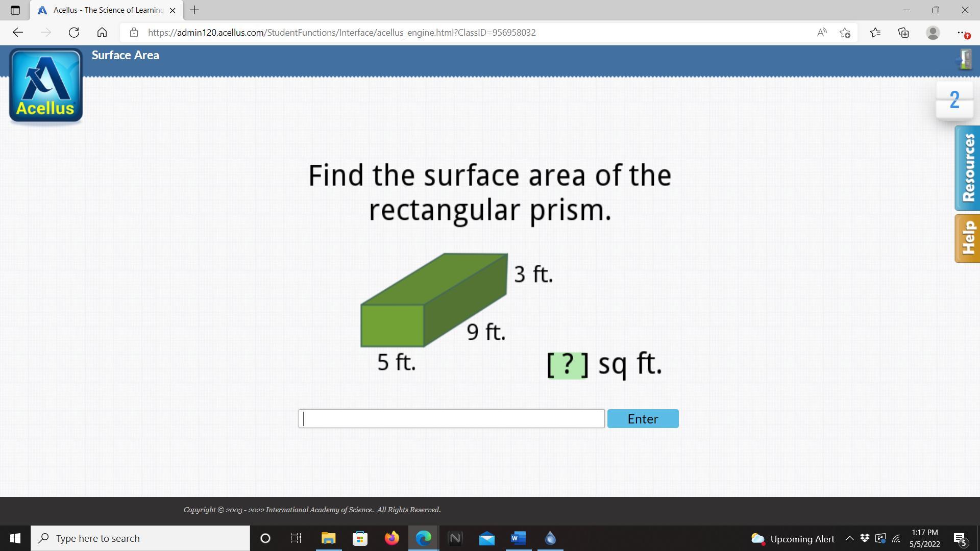Viewport: 980px width, 551px height.
Task: Click the exit door icon
Action: 964,60
